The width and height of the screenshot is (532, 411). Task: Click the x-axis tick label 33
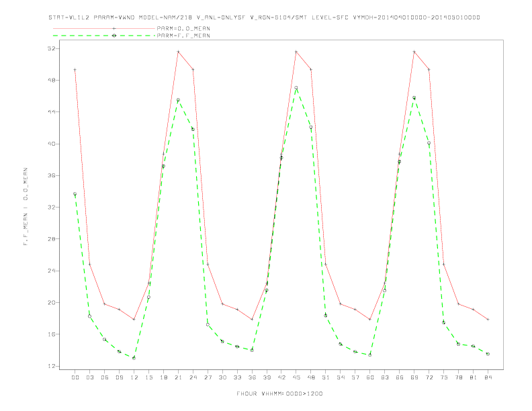(x=237, y=377)
